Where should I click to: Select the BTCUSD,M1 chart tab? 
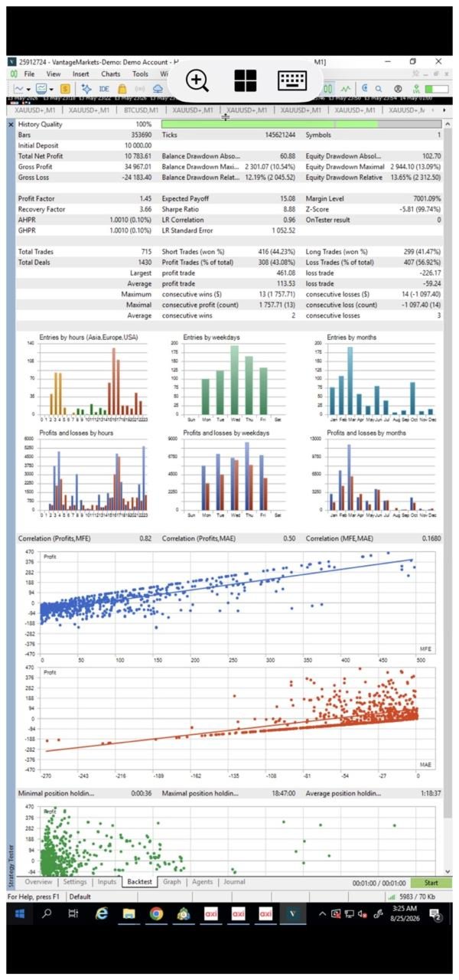pos(142,110)
